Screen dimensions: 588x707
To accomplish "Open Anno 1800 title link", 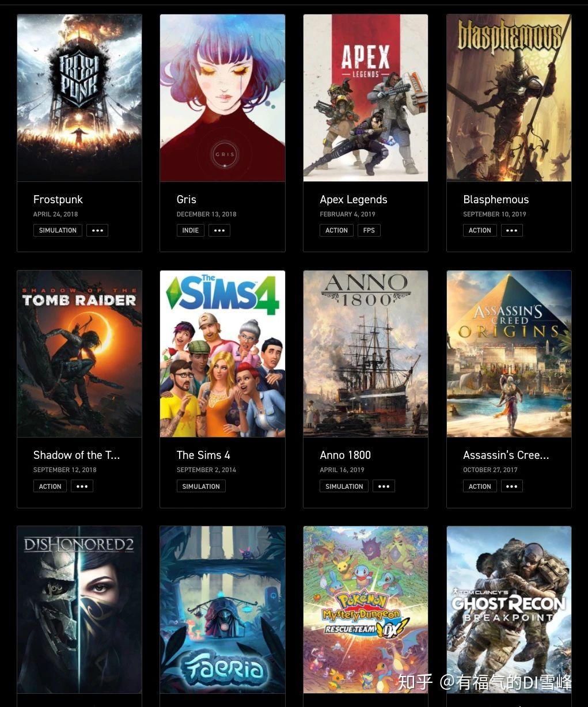I will click(x=346, y=455).
